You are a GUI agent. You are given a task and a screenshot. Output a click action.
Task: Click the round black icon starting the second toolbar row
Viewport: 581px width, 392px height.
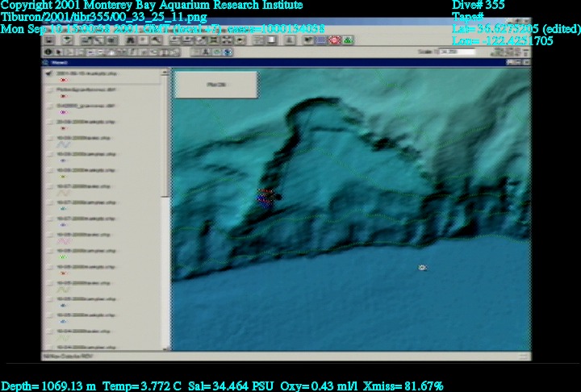pyautogui.click(x=48, y=52)
